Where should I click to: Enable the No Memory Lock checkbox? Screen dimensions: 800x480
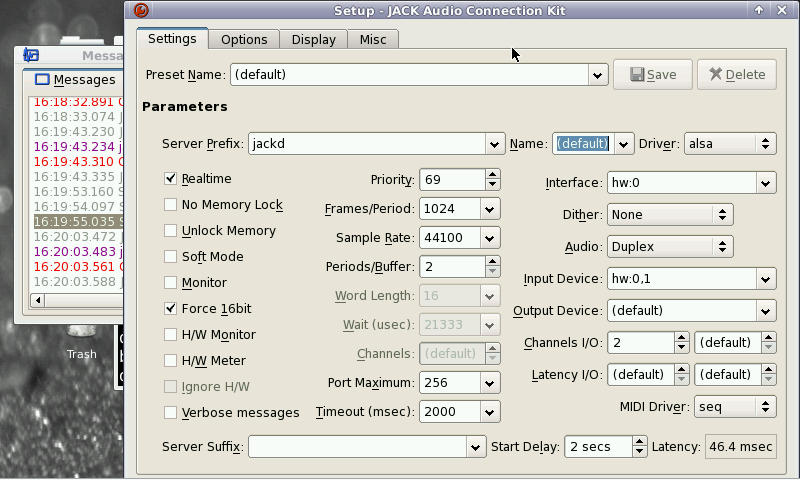(171, 205)
